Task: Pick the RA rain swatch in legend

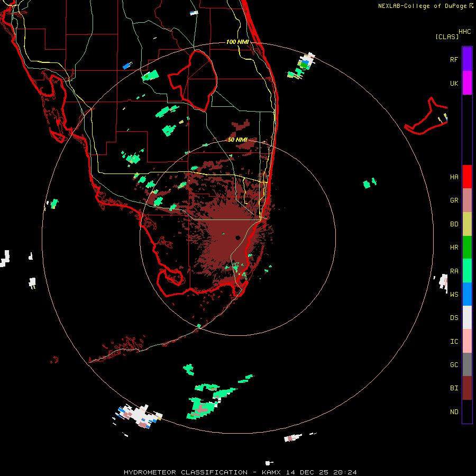Action: tap(467, 271)
